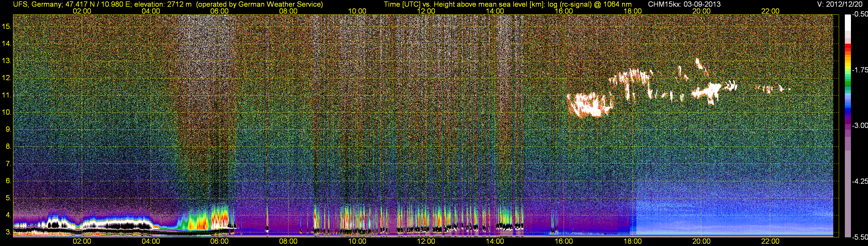This screenshot has height=246, width=868.
Task: Click the height axis label "7."
Action: click(8, 164)
